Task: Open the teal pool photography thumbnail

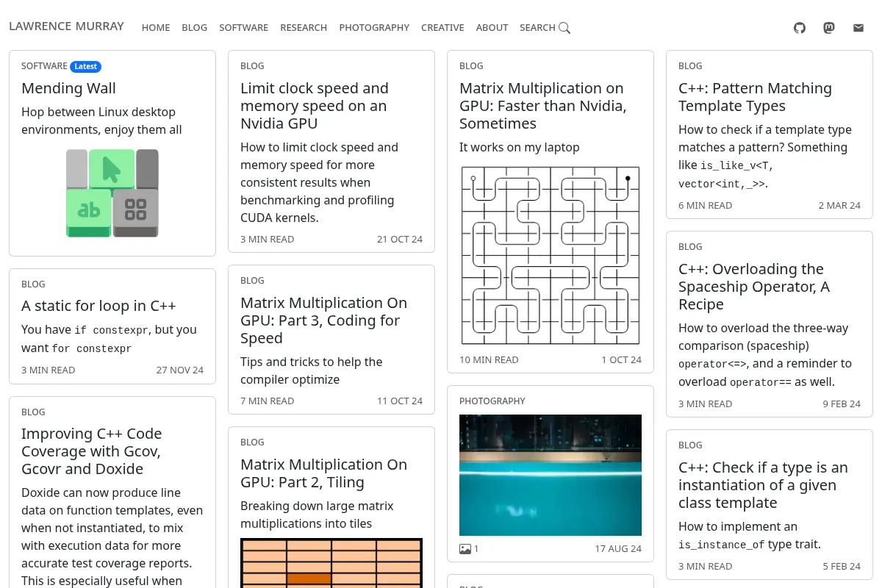Action: coord(551,475)
